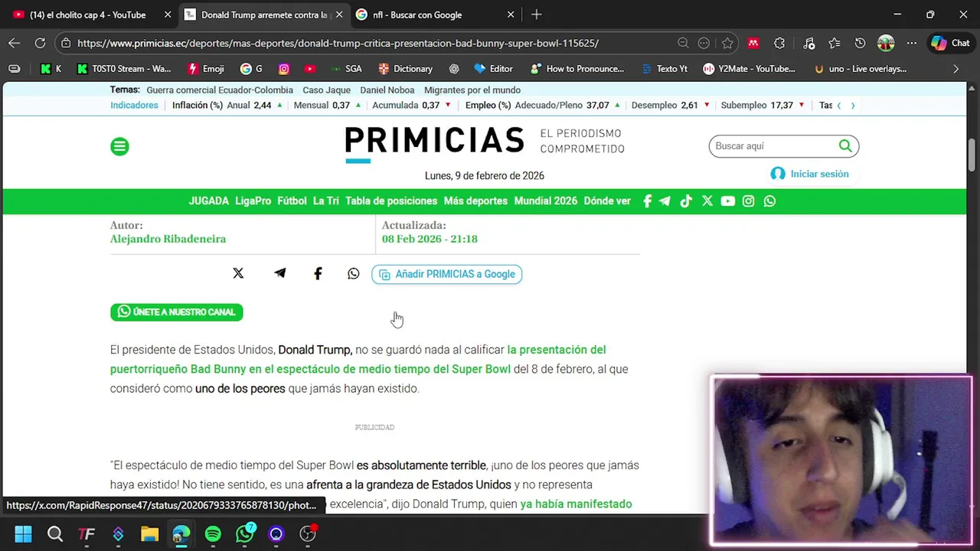This screenshot has height=551, width=980.
Task: Open a new browser tab
Action: tap(536, 15)
